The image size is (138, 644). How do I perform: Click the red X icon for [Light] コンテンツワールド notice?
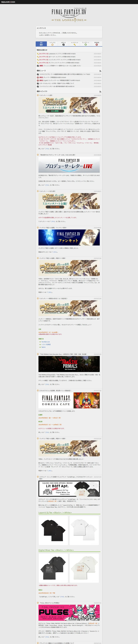pyautogui.click(x=38, y=80)
